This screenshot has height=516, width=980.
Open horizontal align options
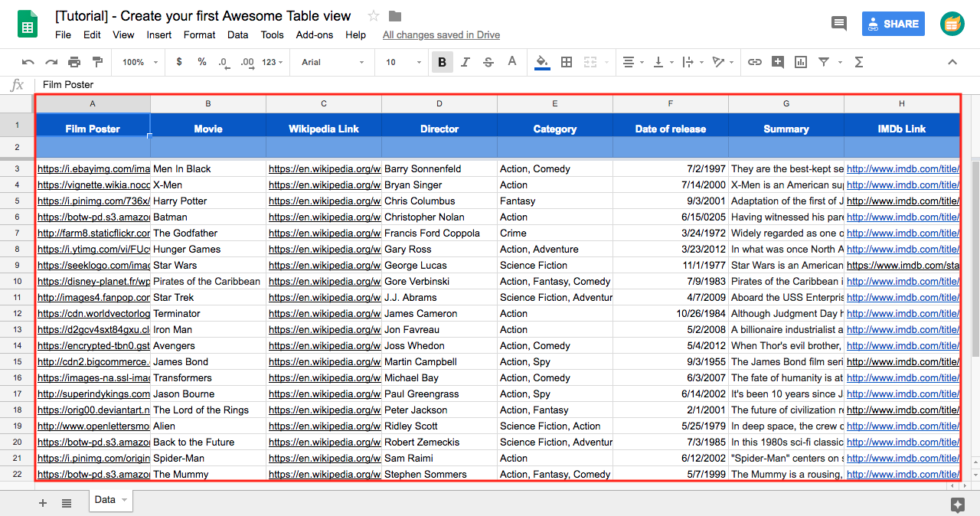click(632, 62)
